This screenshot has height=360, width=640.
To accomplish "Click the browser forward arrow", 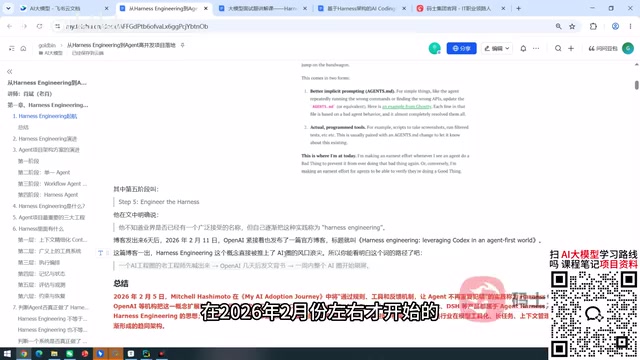I will pos(24,26).
